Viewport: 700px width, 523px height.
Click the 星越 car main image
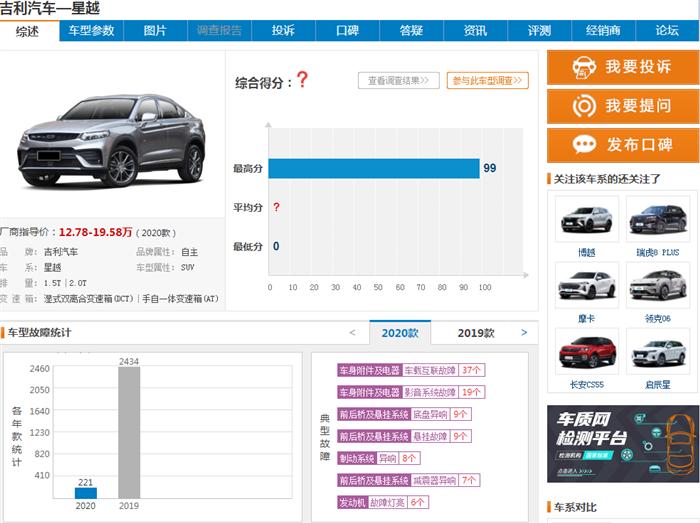pos(112,141)
